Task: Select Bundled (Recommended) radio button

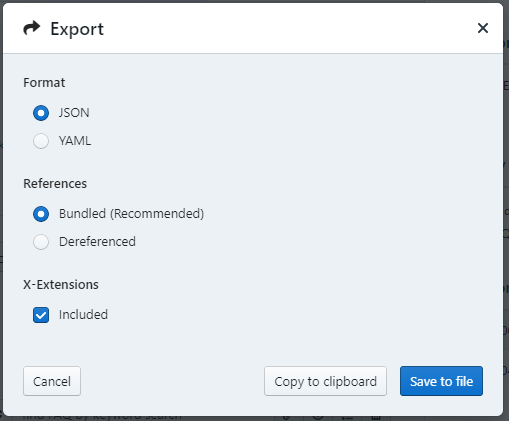Action: [41, 214]
